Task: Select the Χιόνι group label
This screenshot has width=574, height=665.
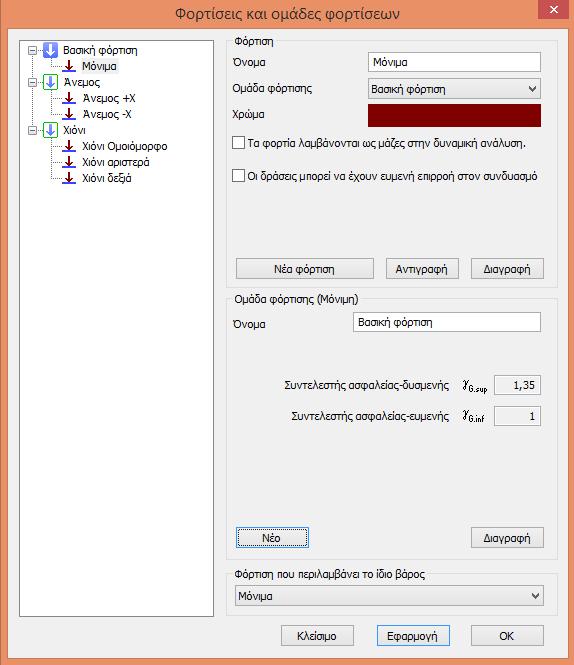Action: pos(74,130)
